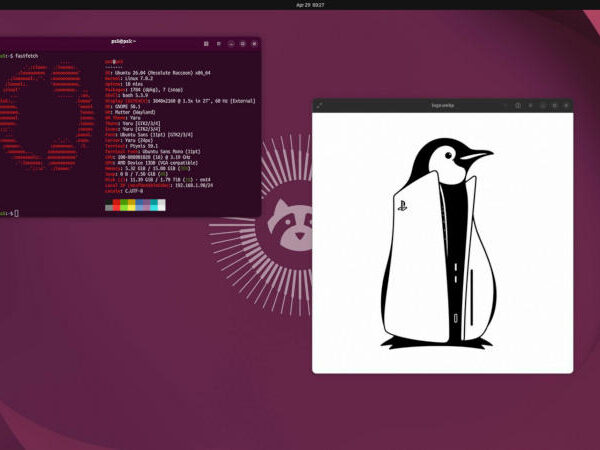Click the image viewer window title
Image resolution: width=600 pixels, height=450 pixels.
443,105
